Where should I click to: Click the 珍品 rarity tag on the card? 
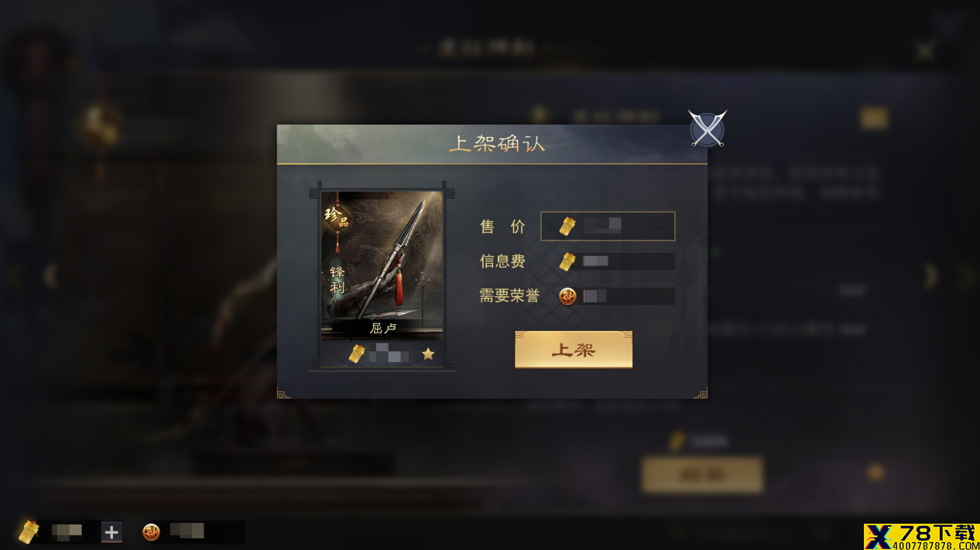337,217
